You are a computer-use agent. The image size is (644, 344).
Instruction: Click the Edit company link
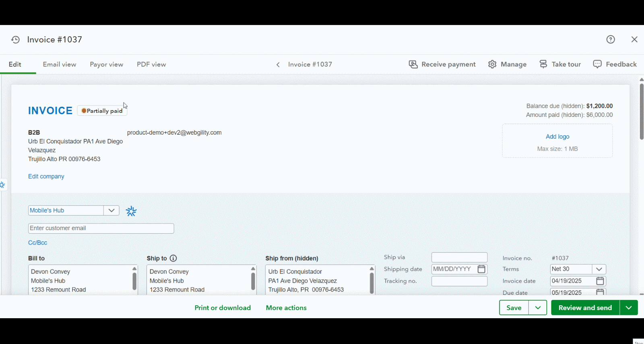coord(46,176)
